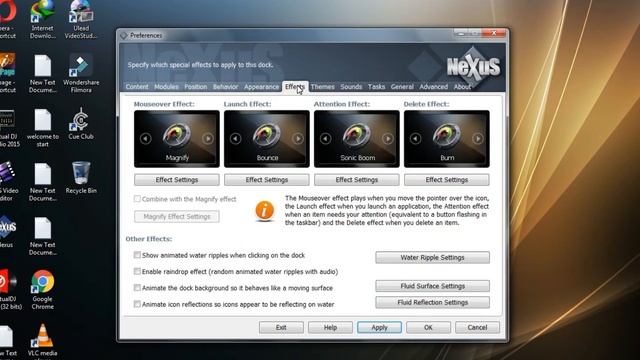640x360 pixels.
Task: Select previous Mouseover effect arrow
Action: pyautogui.click(x=146, y=139)
